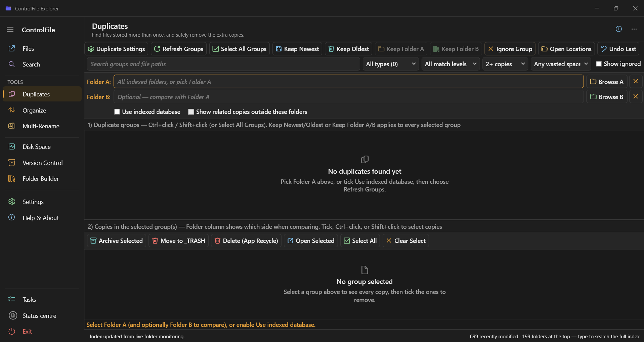Click Ignore Group
This screenshot has width=644, height=342.
click(510, 49)
